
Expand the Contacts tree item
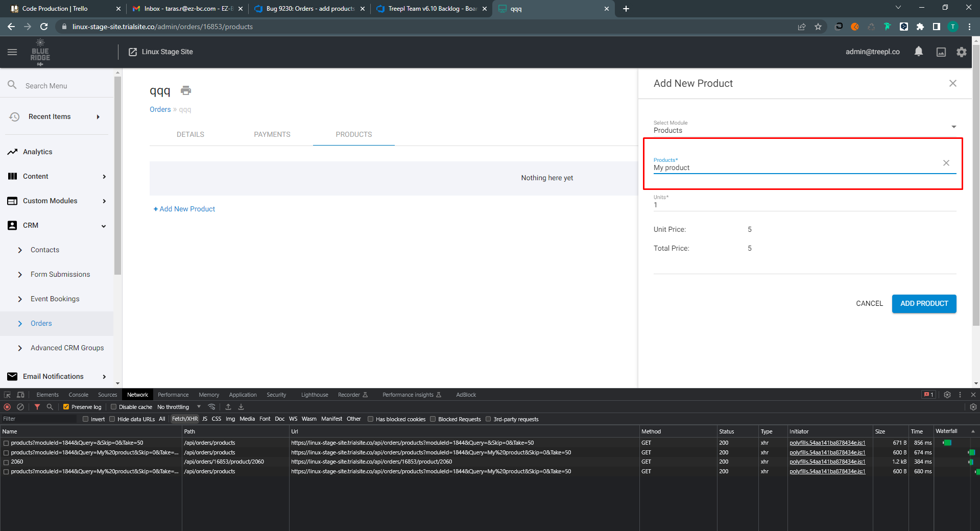click(x=20, y=250)
